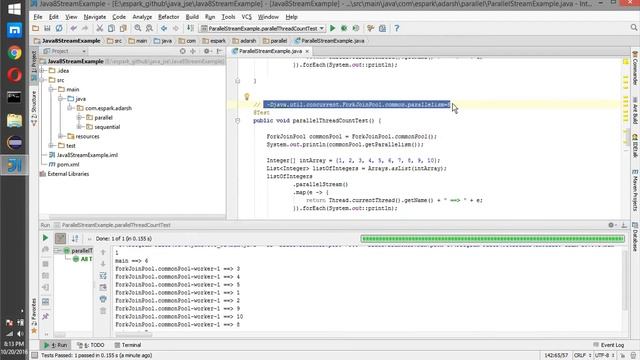Click the Save All toolbar icon

(x=47, y=28)
